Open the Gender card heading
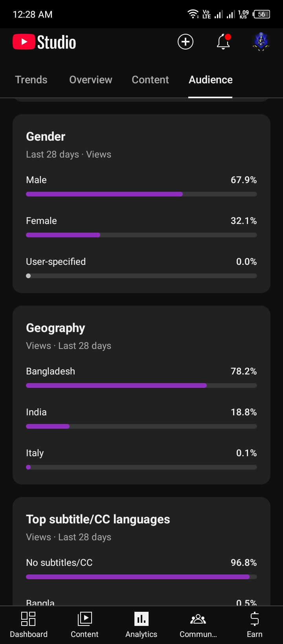283x644 pixels. click(46, 136)
